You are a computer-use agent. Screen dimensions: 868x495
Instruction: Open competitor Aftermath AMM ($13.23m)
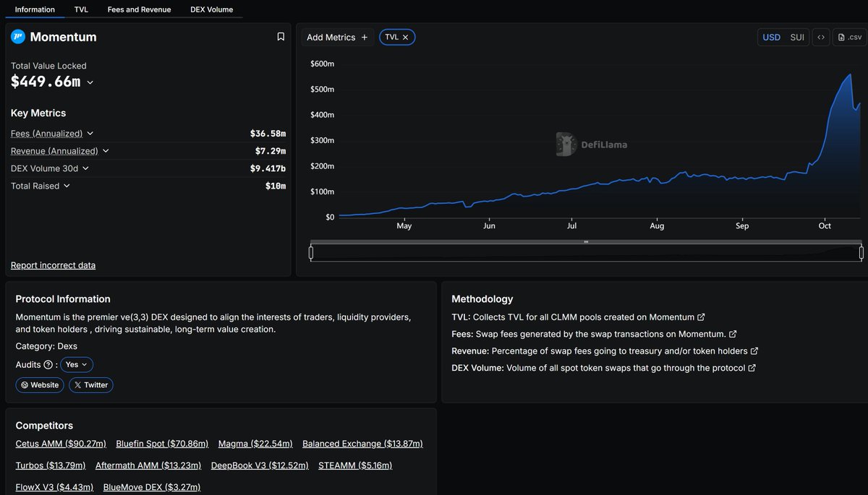click(x=148, y=465)
